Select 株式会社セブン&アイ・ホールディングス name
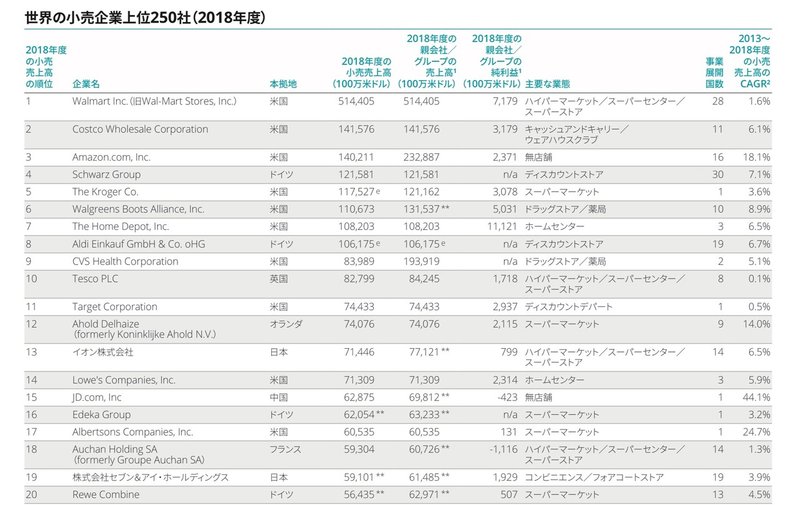Viewport: 800px width, 505px height. point(150,477)
